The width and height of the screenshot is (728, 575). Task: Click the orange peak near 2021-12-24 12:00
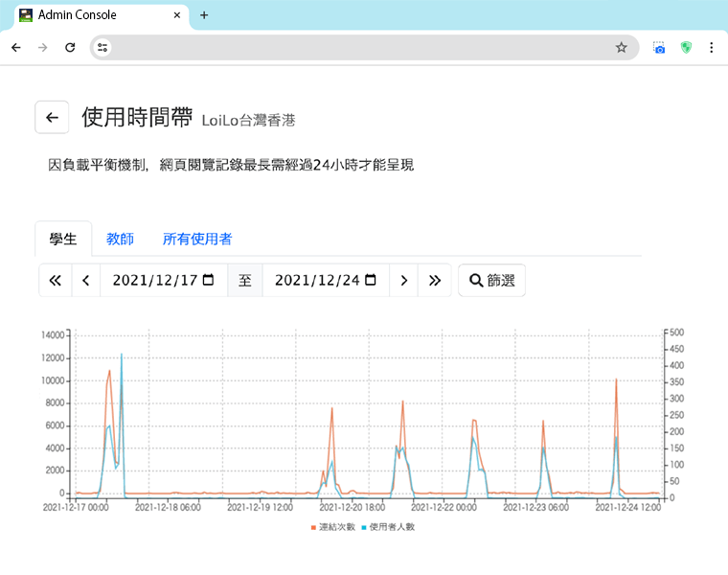click(x=616, y=379)
